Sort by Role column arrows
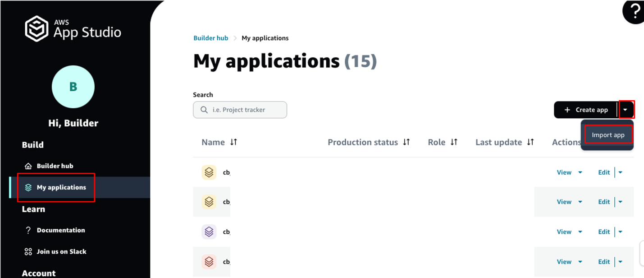Screen dimensions: 644x278 point(454,142)
